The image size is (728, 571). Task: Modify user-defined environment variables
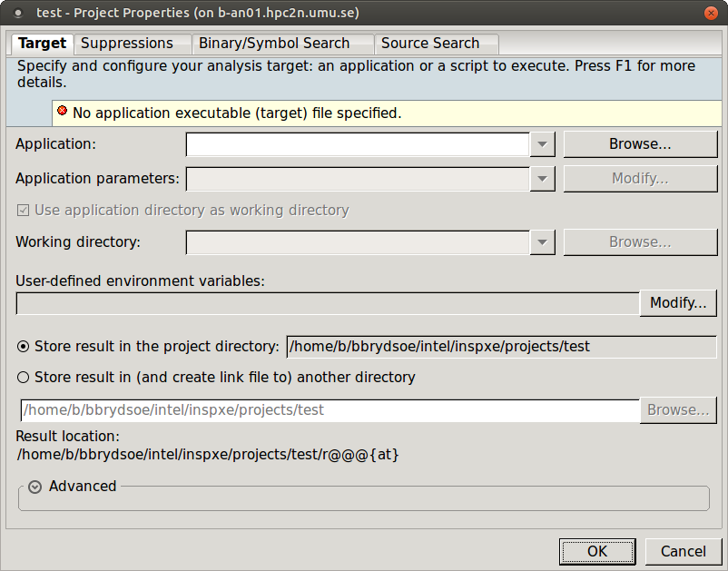coord(678,303)
